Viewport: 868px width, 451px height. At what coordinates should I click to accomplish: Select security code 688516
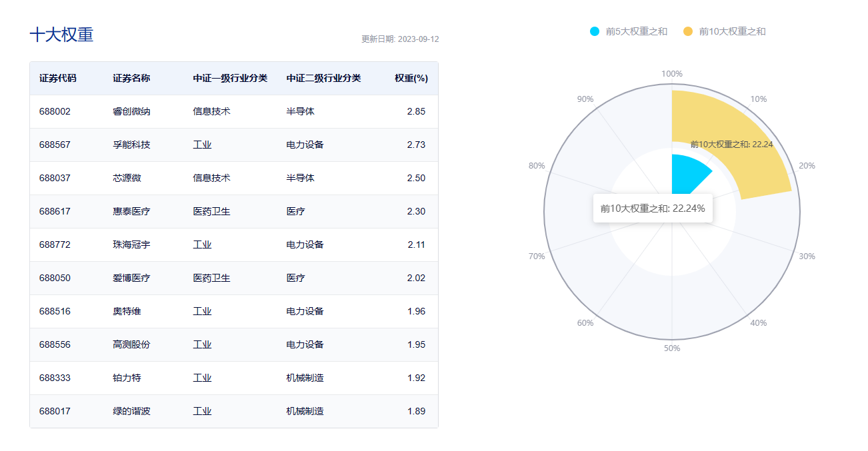55,311
